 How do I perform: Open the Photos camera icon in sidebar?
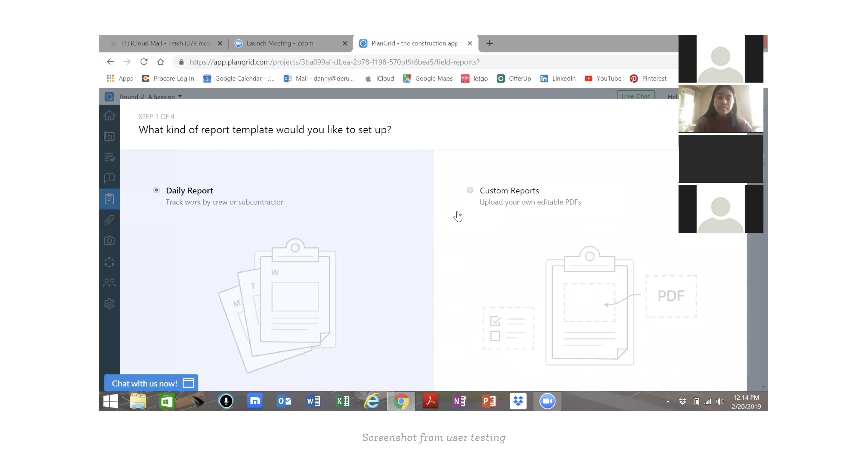click(109, 241)
